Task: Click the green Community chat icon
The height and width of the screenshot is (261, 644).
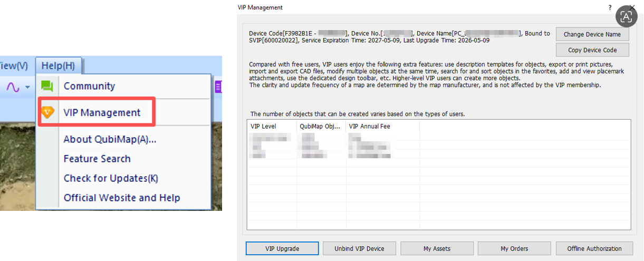Action: (47, 86)
